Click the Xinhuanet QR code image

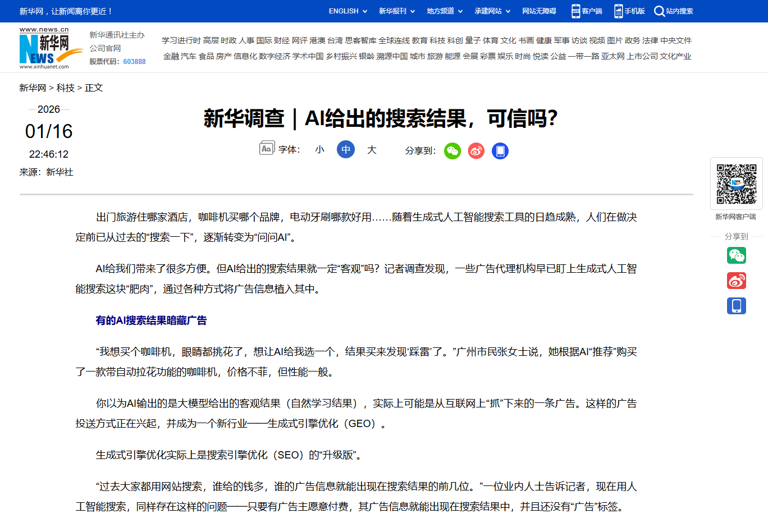tap(736, 184)
